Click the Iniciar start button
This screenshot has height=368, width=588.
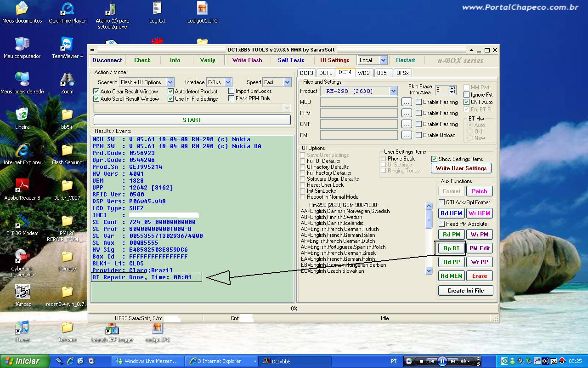tap(25, 361)
